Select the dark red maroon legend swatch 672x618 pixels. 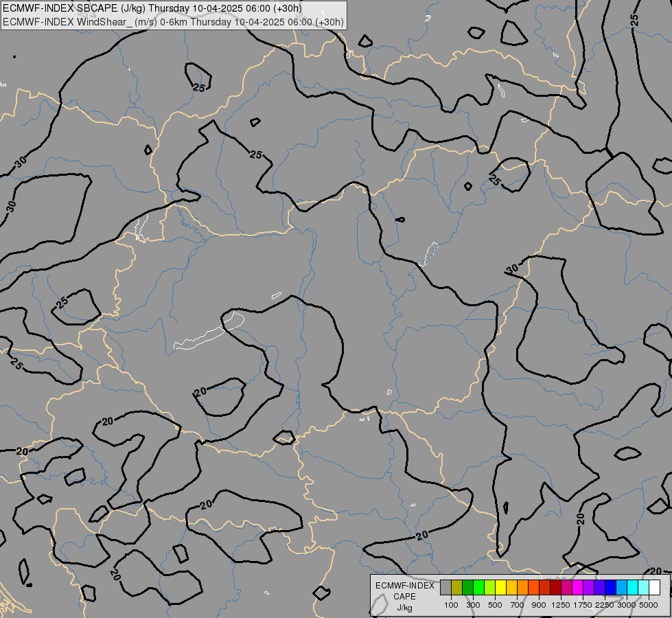pos(555,588)
